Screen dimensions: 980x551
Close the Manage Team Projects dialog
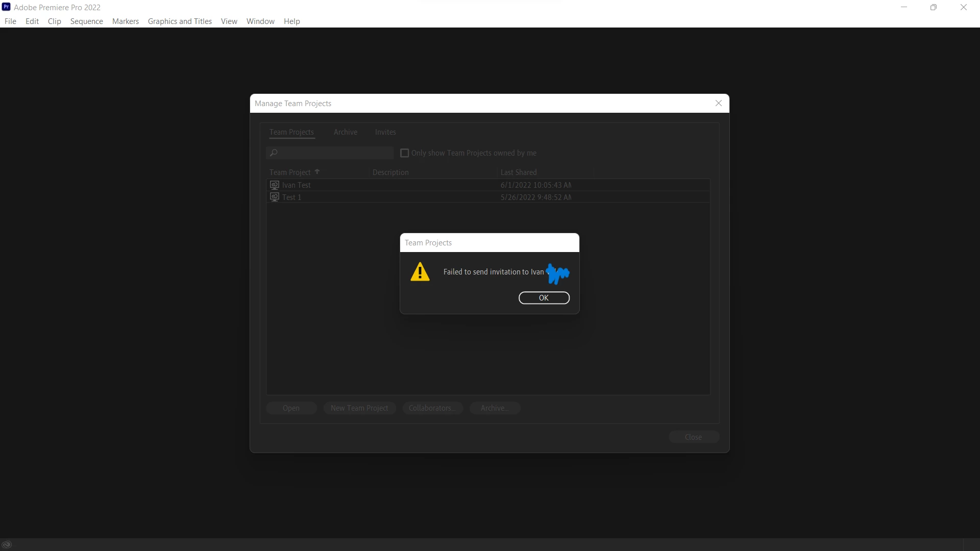(718, 103)
